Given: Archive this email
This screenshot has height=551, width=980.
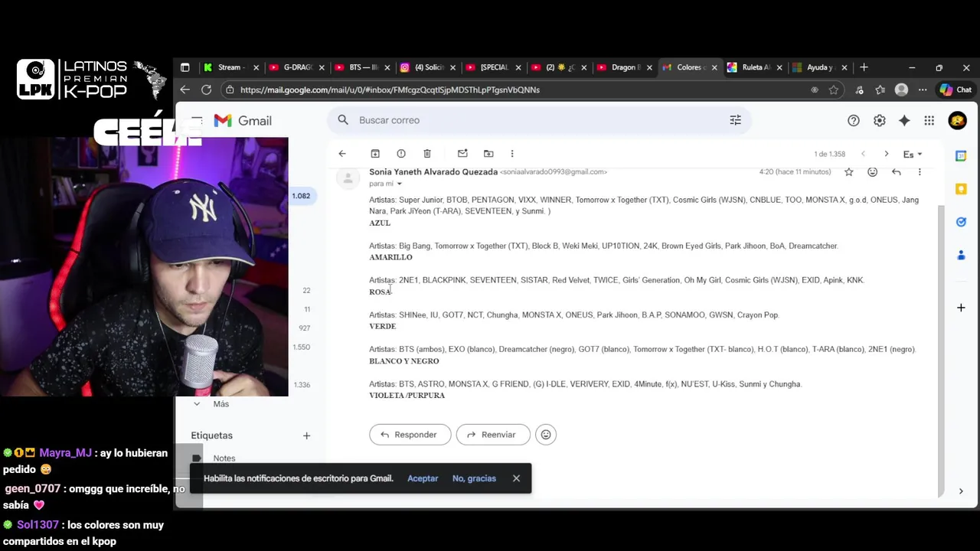Looking at the screenshot, I should tap(375, 154).
